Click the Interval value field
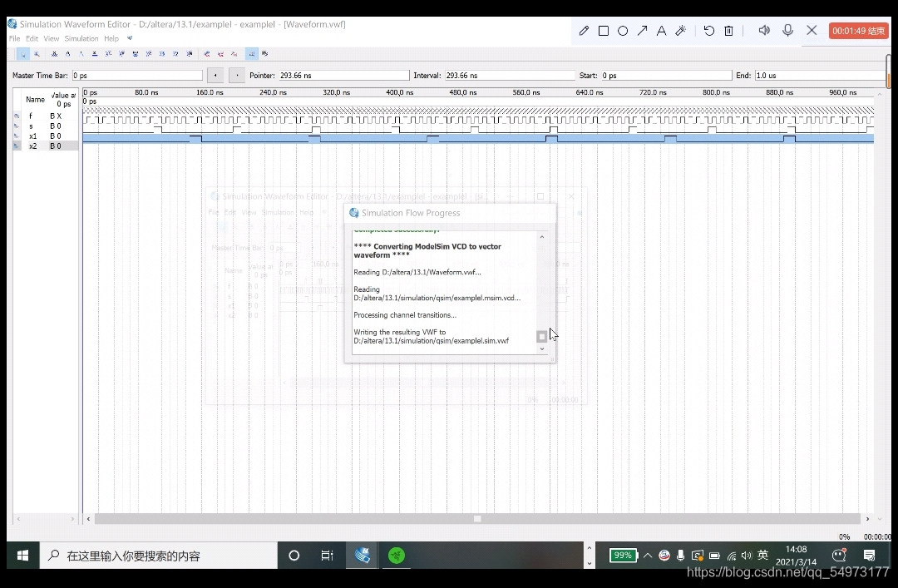898x588 pixels. [x=510, y=75]
